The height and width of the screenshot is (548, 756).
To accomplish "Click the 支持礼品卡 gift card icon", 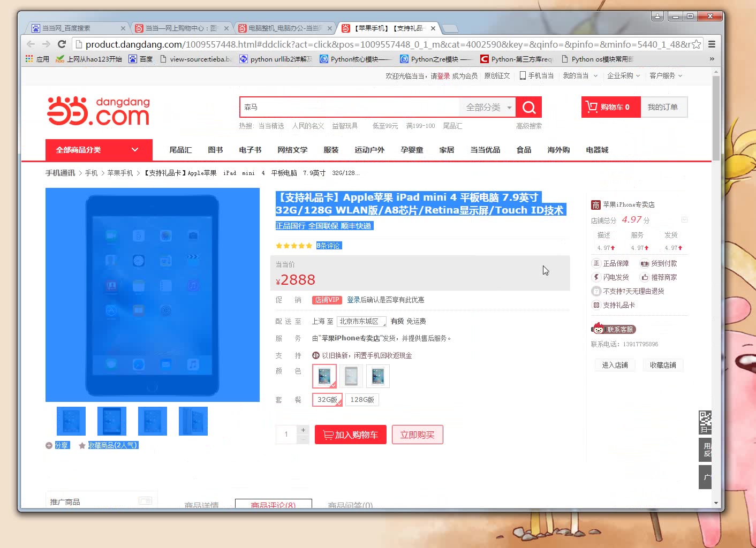I will (596, 305).
